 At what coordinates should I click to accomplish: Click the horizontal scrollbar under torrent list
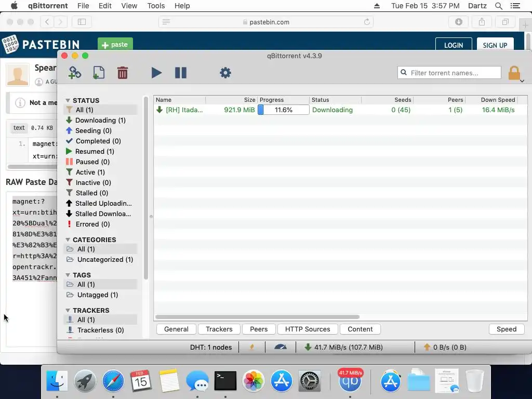(257, 317)
